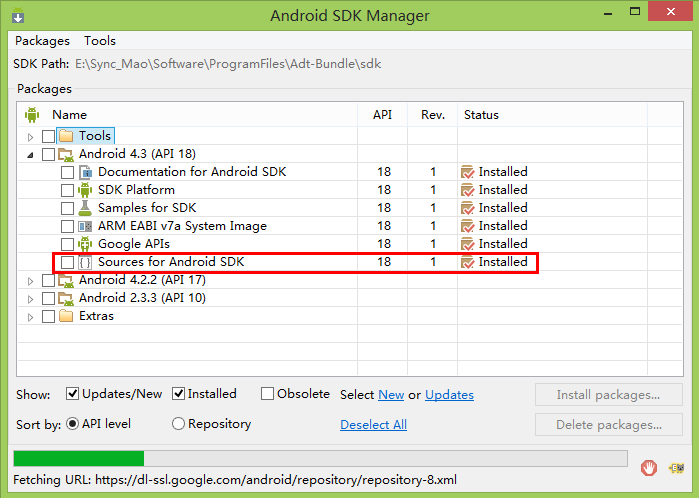Collapse the Android 4.3 (API 18) group
Screen dimensions: 699x498
coord(30,155)
